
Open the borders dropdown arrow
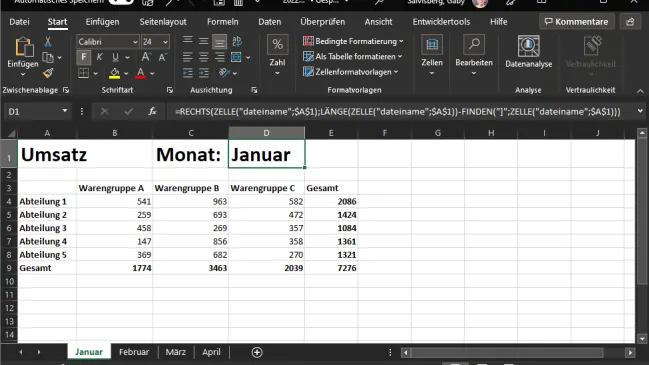click(x=96, y=74)
